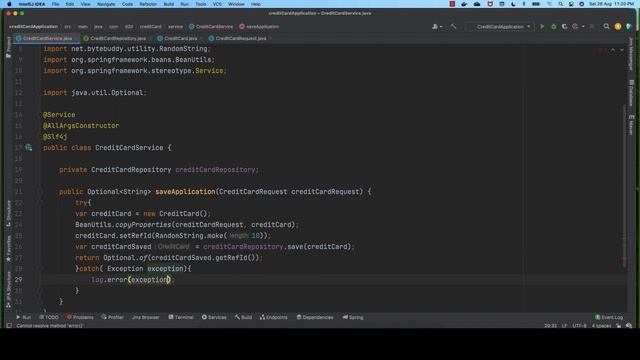640x360 pixels.
Task: Open the VCS user dropdown icon
Action: 437,27
